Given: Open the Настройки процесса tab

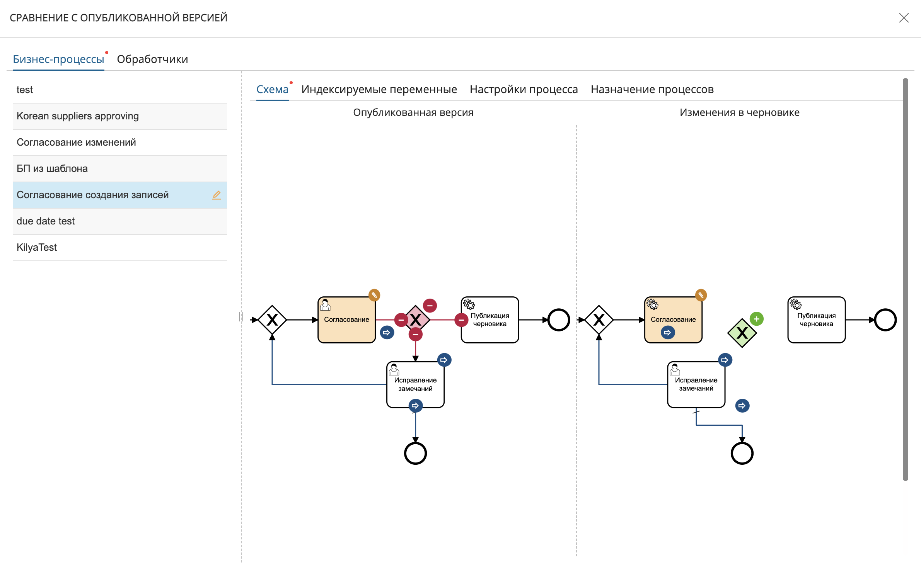Looking at the screenshot, I should tap(524, 89).
